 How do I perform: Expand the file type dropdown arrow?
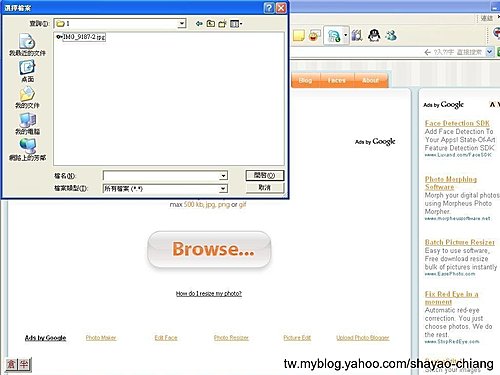223,189
